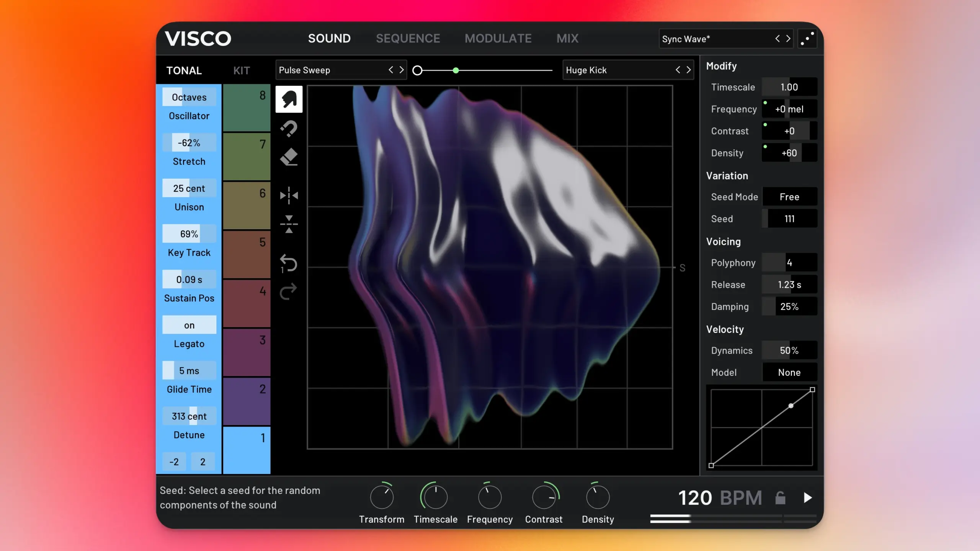
Task: Select the magnet tool icon
Action: 289,129
